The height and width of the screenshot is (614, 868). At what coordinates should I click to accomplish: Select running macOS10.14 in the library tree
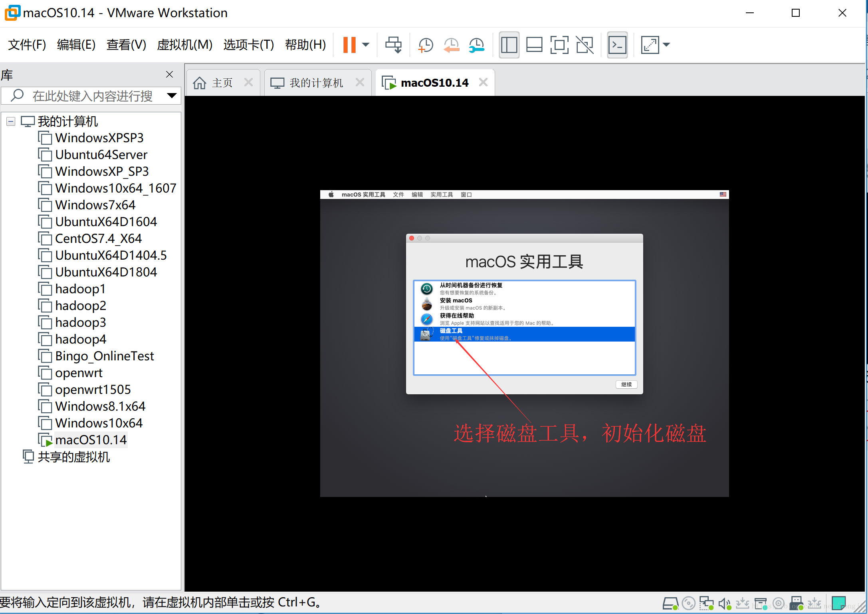coord(91,440)
